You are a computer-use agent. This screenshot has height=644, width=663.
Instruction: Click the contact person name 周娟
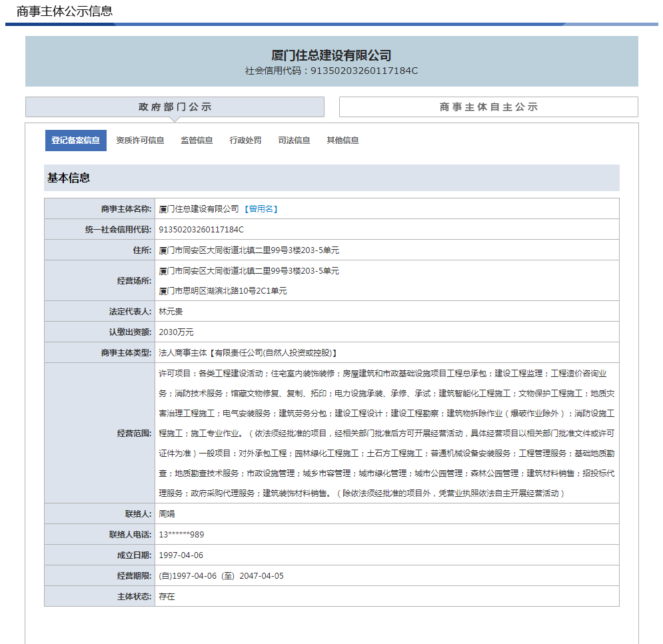coord(167,514)
